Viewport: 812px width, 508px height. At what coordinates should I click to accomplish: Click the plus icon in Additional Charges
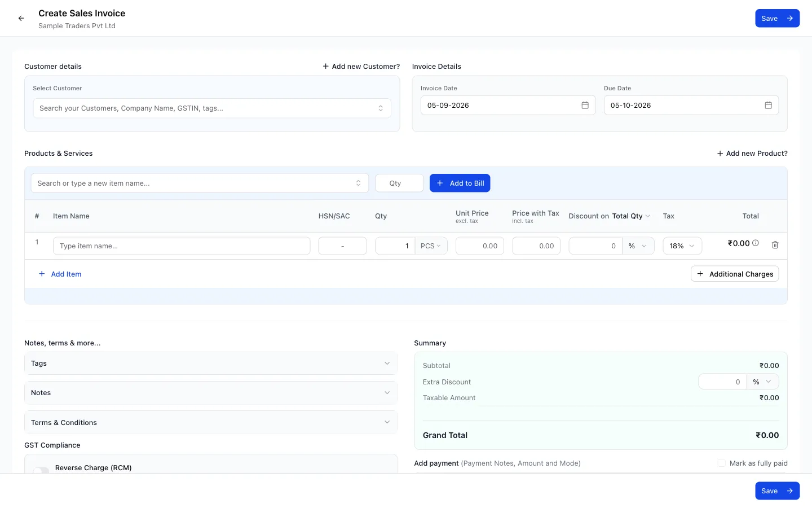click(700, 274)
